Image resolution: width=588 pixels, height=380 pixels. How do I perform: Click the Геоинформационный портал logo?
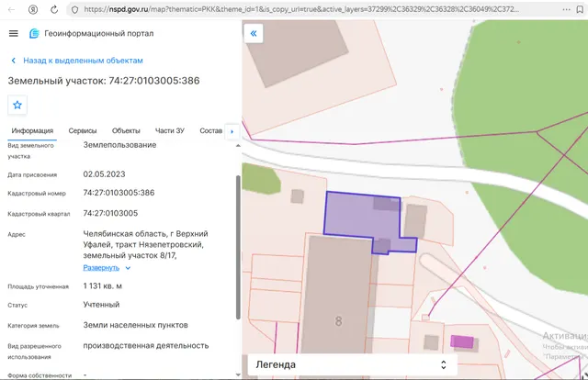(x=34, y=33)
